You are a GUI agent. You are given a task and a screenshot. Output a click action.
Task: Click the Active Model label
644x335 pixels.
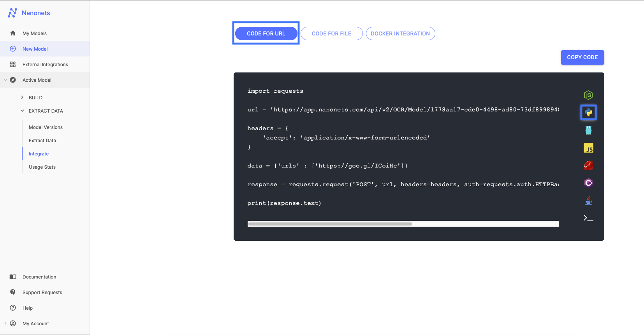click(x=37, y=80)
